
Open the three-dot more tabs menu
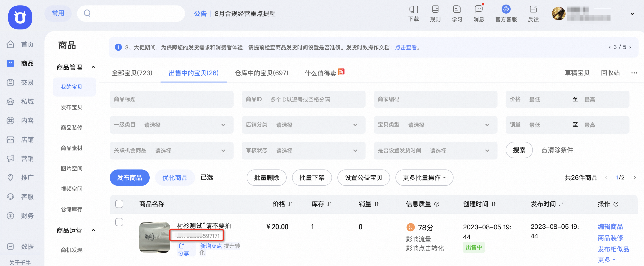[x=634, y=73]
